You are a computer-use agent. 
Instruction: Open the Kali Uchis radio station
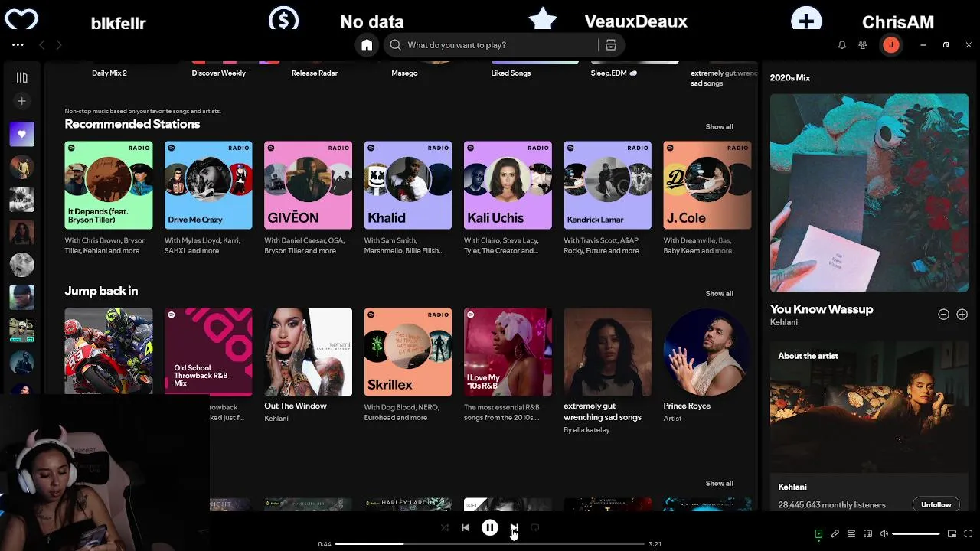tap(508, 185)
